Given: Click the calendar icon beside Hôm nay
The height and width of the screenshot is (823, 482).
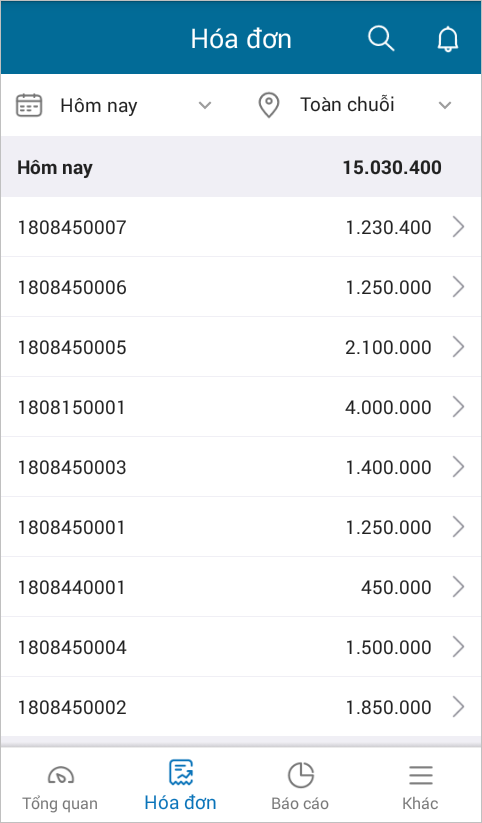Looking at the screenshot, I should coord(29,105).
